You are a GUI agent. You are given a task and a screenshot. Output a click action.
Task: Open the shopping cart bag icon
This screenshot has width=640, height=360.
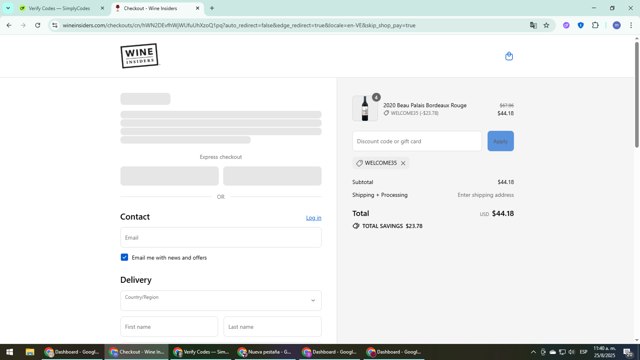pos(509,56)
